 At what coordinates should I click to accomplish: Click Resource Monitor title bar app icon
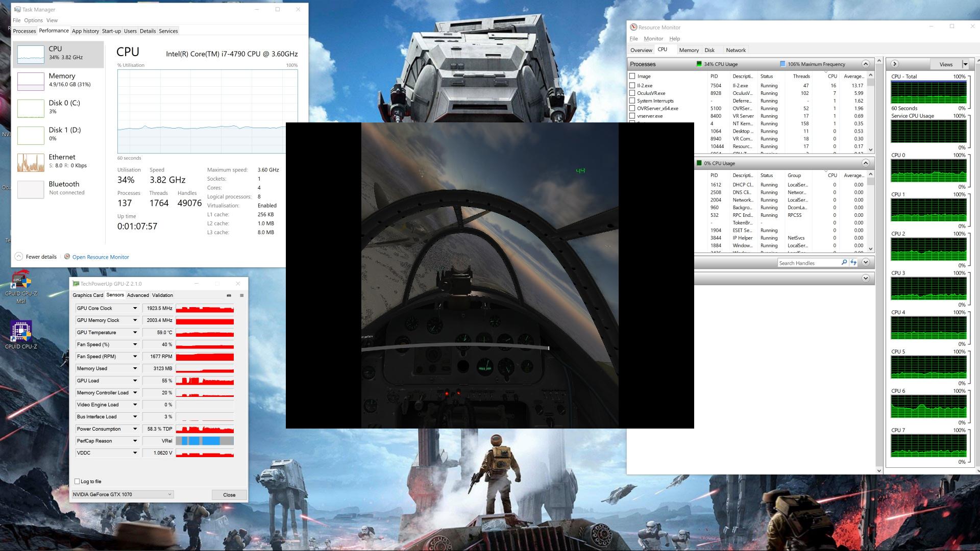pos(633,28)
